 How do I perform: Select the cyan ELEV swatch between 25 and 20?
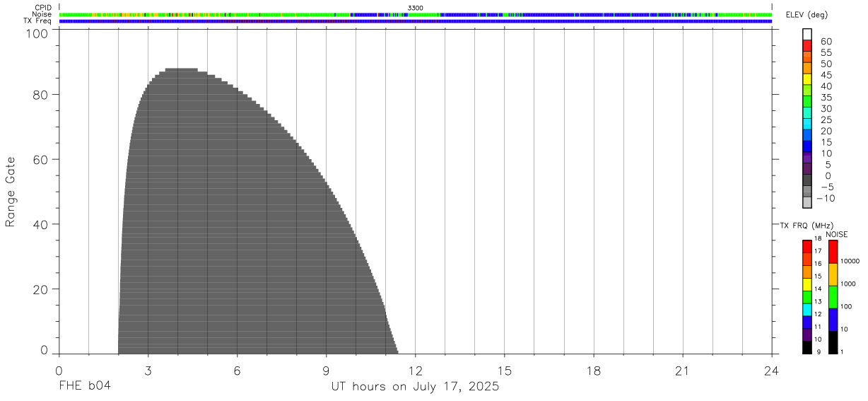point(807,124)
